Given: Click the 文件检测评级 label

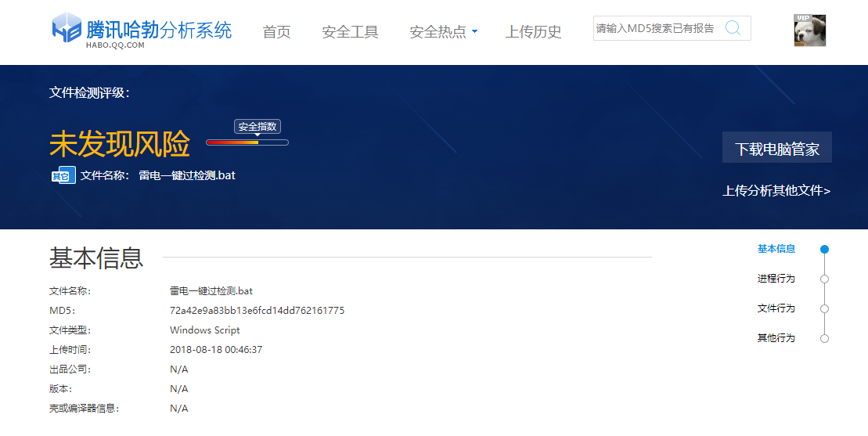Looking at the screenshot, I should pyautogui.click(x=89, y=93).
